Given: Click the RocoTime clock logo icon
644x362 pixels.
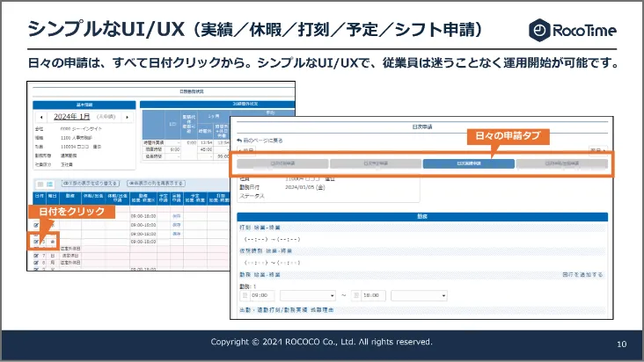Looking at the screenshot, I should (x=538, y=31).
